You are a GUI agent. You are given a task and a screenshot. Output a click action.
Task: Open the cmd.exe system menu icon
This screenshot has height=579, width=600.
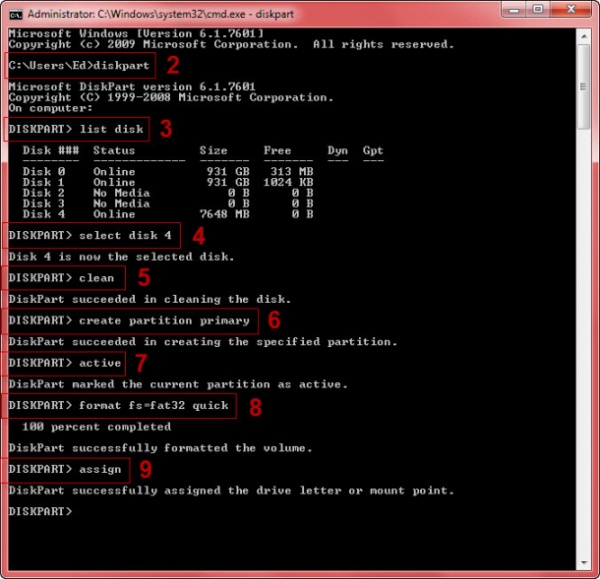16,15
